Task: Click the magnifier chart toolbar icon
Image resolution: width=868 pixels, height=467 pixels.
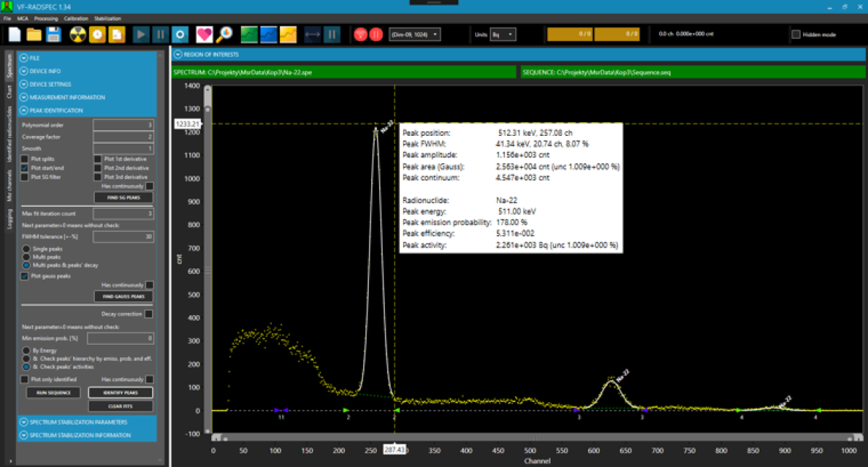Action: click(225, 34)
